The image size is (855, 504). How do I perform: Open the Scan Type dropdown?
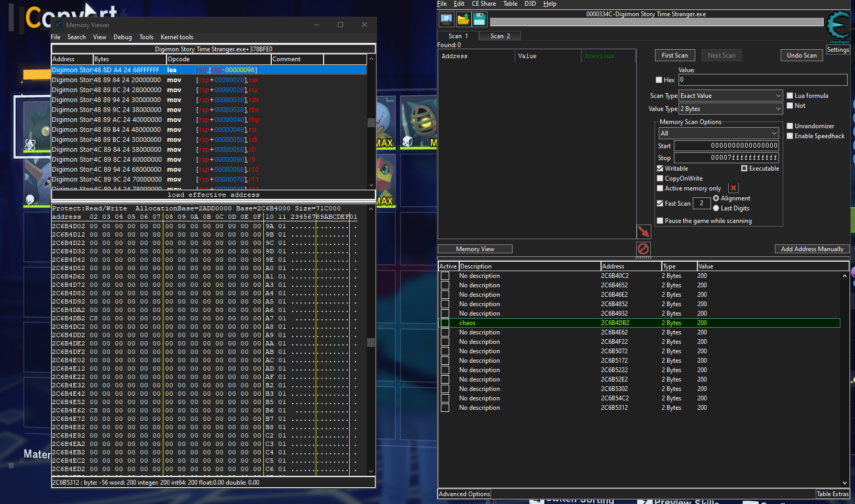[730, 96]
